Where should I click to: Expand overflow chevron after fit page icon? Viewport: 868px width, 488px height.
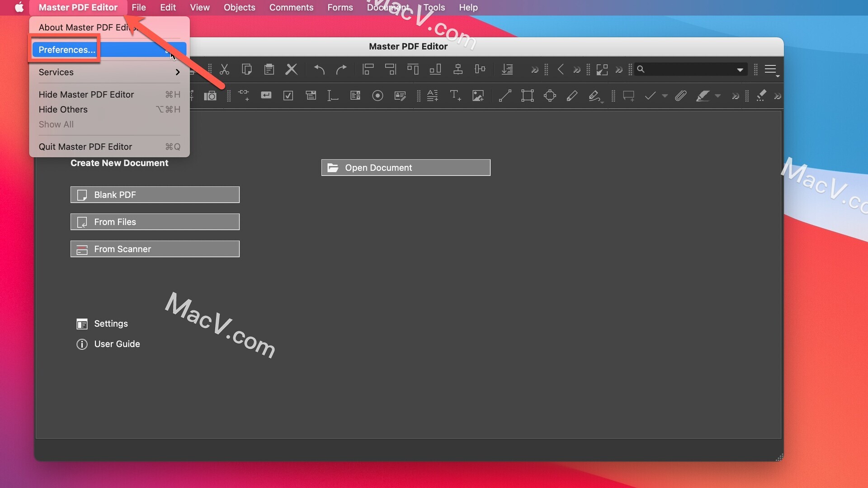[x=619, y=70]
